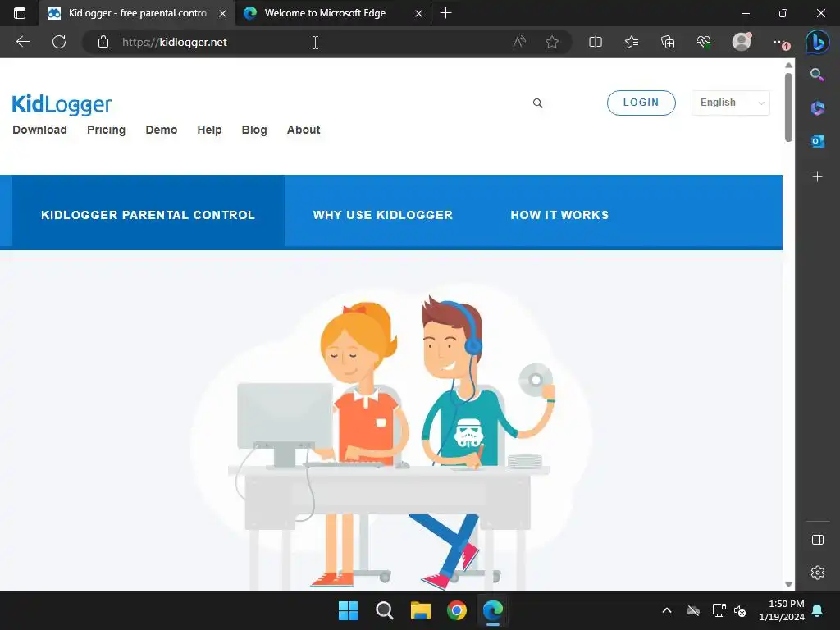Open the clock showing 1:50 PM

pos(782,610)
